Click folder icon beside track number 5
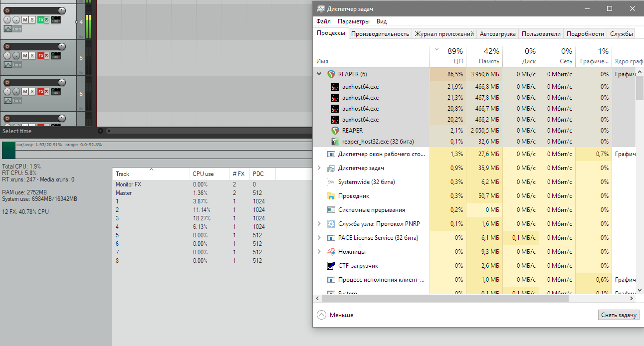Image resolution: width=644 pixels, height=346 pixels. [81, 72]
